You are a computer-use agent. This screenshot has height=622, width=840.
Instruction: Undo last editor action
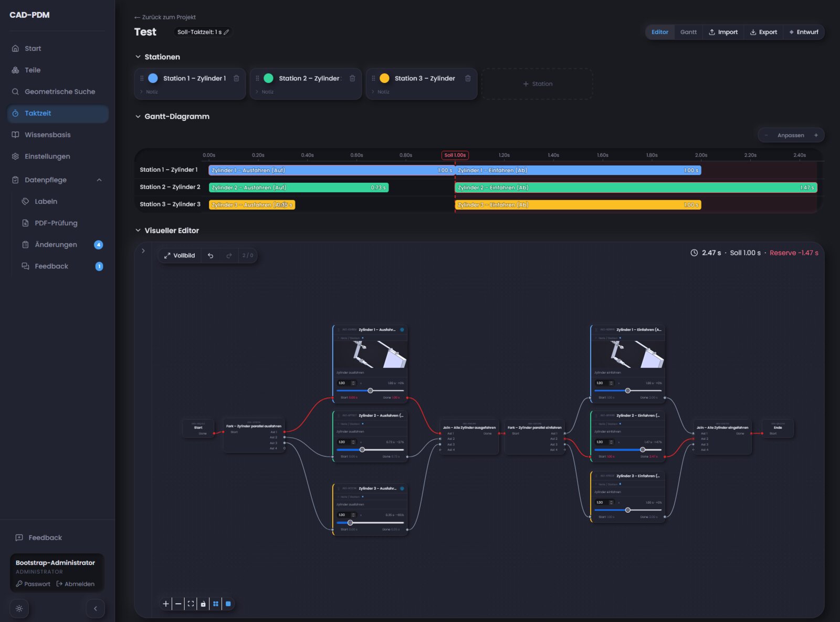[x=211, y=255]
